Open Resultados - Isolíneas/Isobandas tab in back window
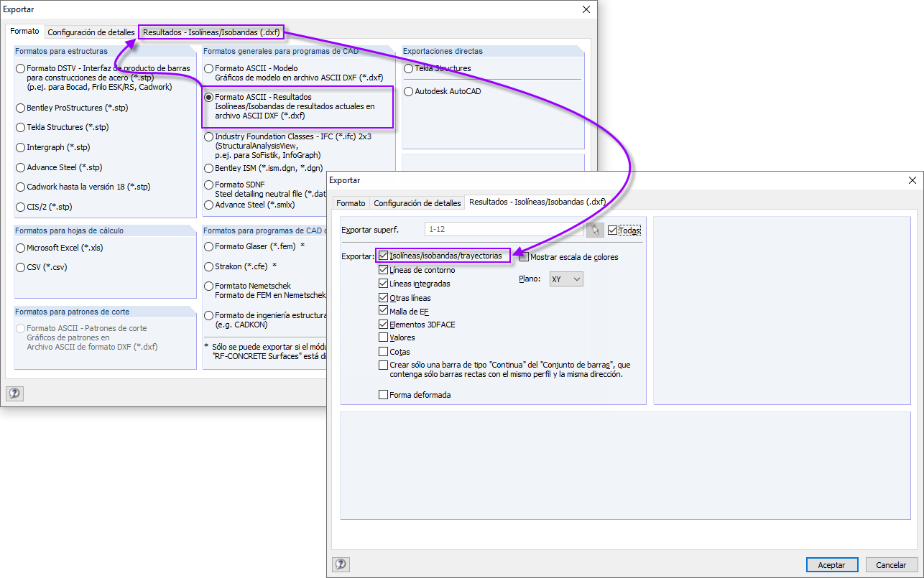This screenshot has height=578, width=924. (x=211, y=32)
